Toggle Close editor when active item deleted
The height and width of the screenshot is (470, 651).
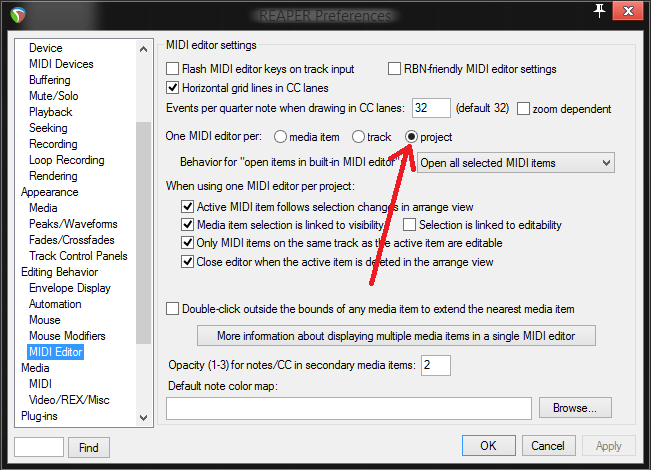click(187, 262)
